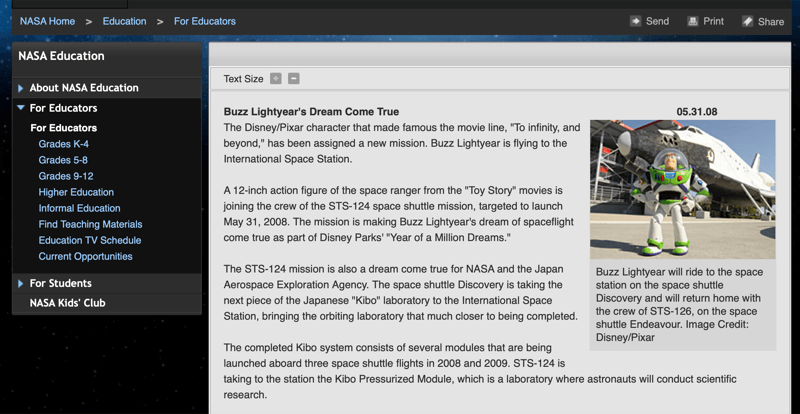
Task: Open Find Teaching Materials link
Action: click(x=90, y=224)
